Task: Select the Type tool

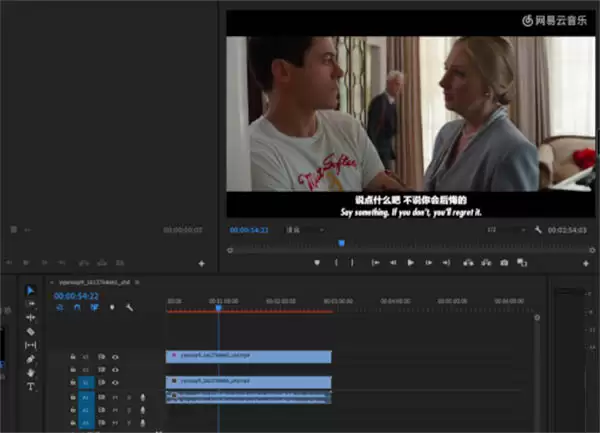Action: 30,386
